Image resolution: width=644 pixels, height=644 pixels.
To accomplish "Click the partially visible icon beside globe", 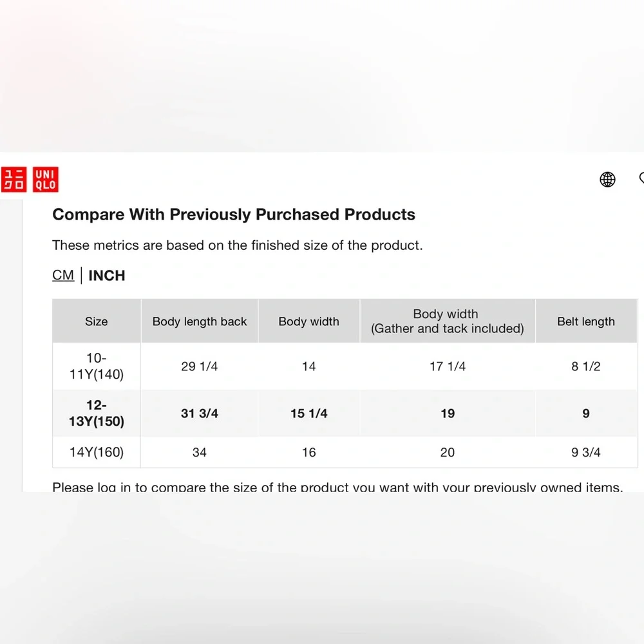I will click(641, 178).
